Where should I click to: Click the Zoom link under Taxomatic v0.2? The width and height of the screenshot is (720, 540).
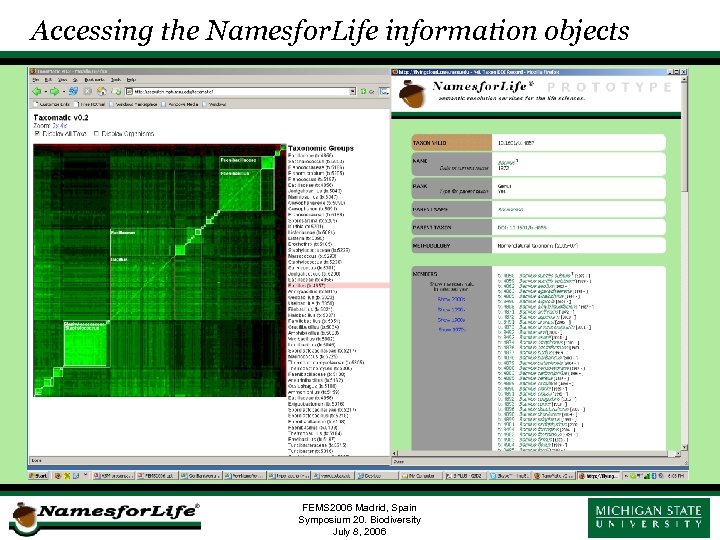pyautogui.click(x=59, y=125)
